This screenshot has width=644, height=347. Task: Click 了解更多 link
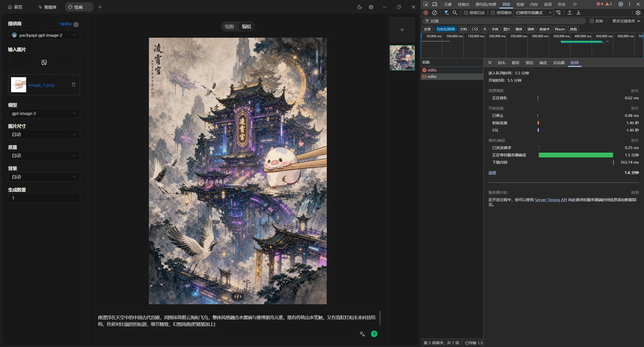click(65, 24)
